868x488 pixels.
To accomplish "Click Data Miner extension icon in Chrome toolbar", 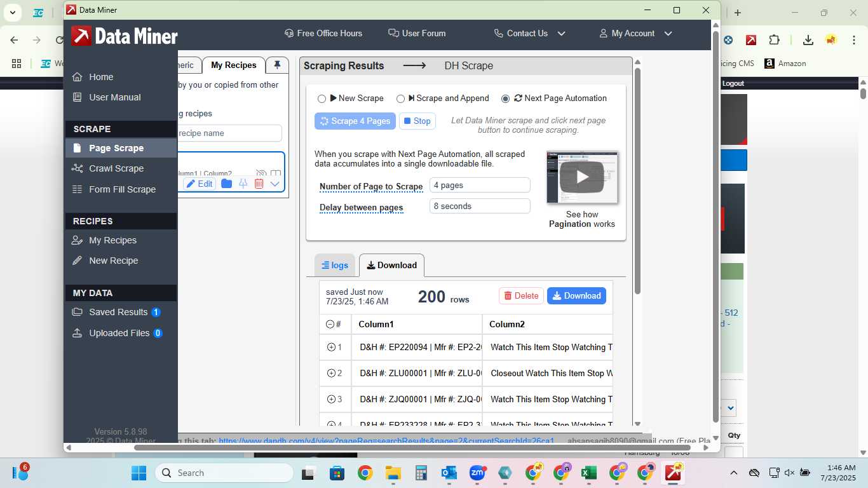I will [751, 40].
